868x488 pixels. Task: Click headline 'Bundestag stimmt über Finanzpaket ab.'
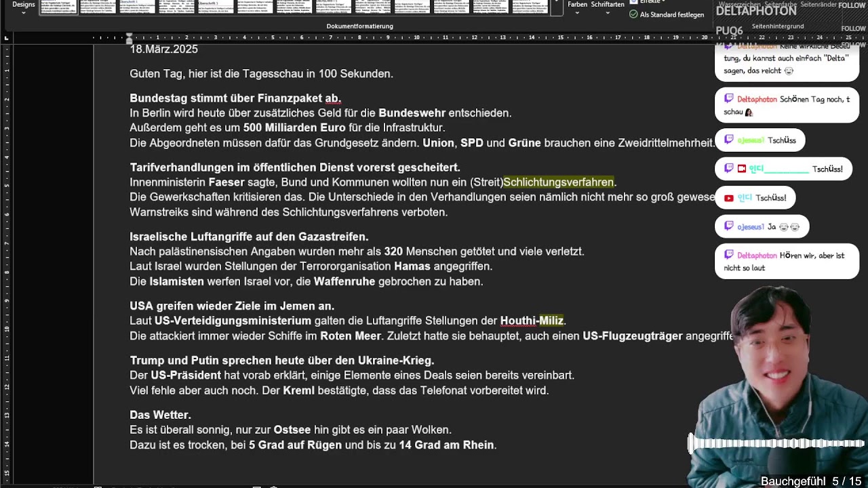coord(235,98)
